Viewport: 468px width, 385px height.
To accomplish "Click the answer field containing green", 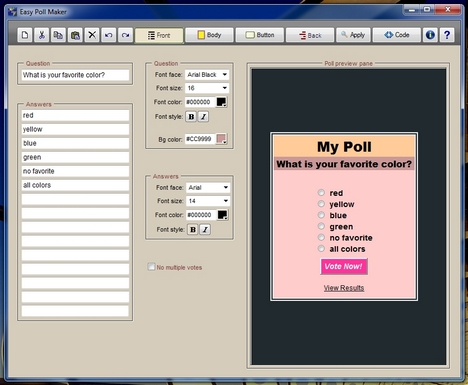I will (75, 157).
